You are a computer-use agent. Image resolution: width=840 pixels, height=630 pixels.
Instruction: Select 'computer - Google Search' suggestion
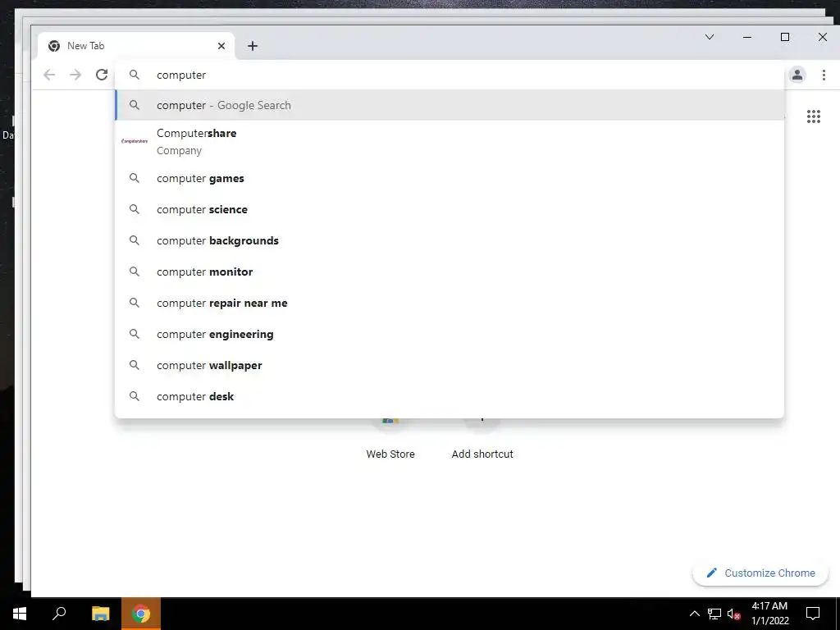click(449, 105)
